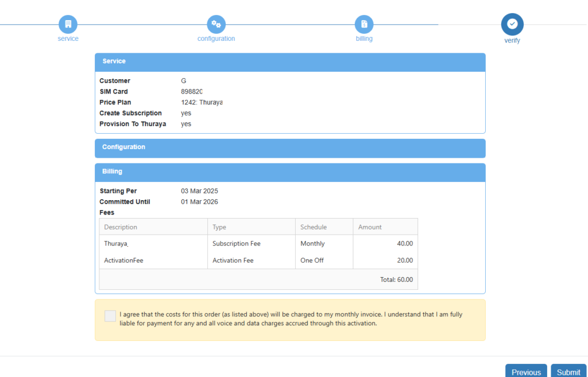Click the service step building icon

68,24
